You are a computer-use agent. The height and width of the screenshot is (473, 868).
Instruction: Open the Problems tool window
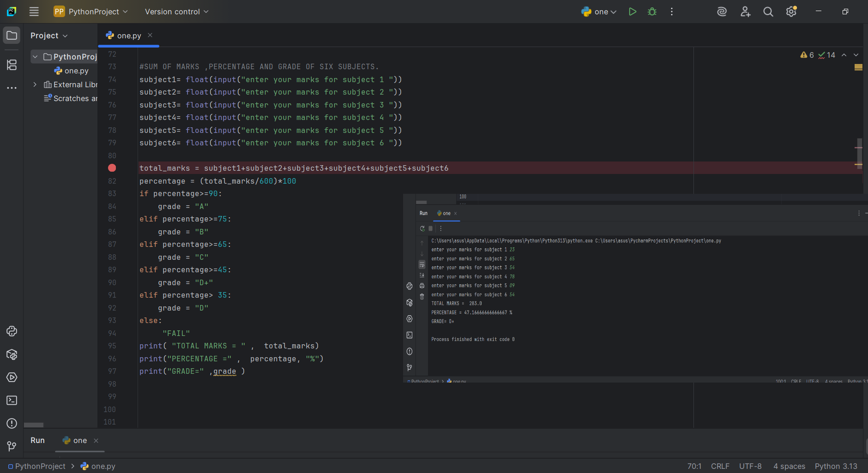click(x=12, y=423)
